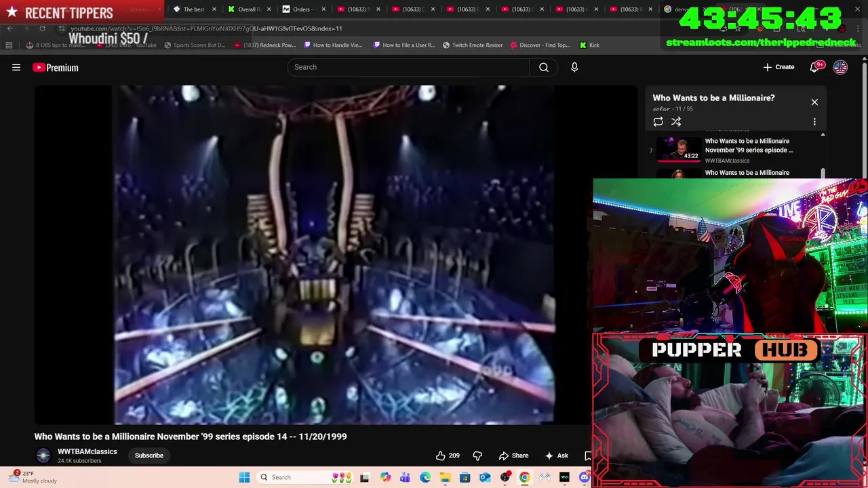The width and height of the screenshot is (868, 488).
Task: Open the weather widget showing 23°F
Action: [34, 477]
